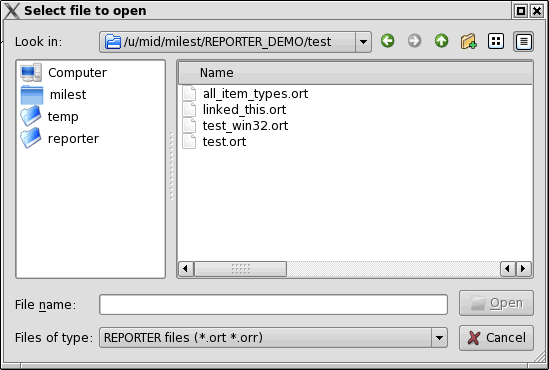Open the Files of type dropdown
Screen dimensions: 549x370
click(439, 338)
